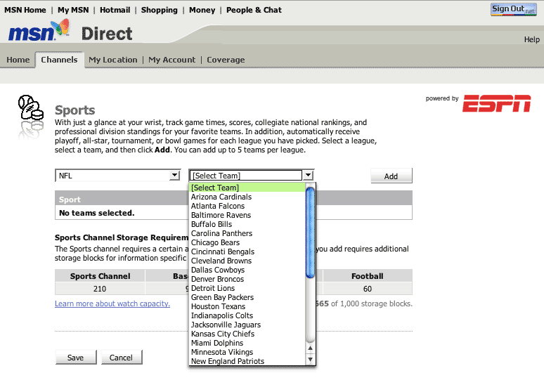Click the 60 Football storage cell
The image size is (544, 392).
(x=368, y=289)
